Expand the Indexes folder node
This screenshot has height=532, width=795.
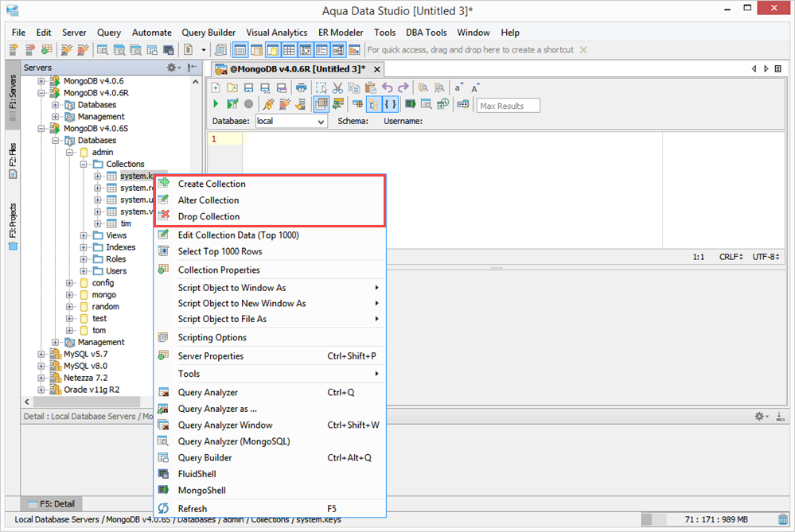pyautogui.click(x=84, y=247)
